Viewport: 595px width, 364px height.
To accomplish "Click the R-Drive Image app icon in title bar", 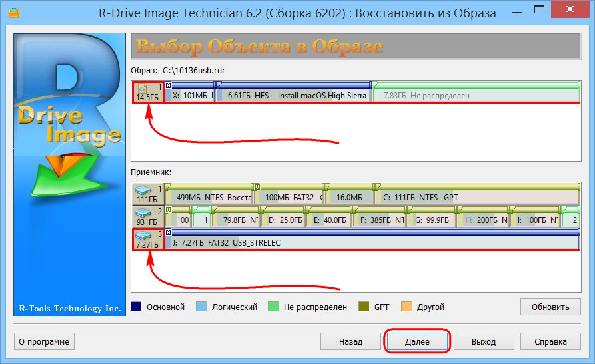I will point(14,13).
